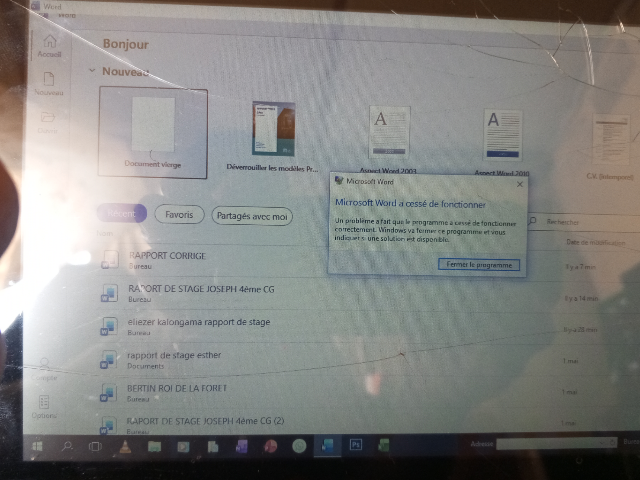
Task: Launch VLC media player from the taskbar
Action: tap(126, 447)
